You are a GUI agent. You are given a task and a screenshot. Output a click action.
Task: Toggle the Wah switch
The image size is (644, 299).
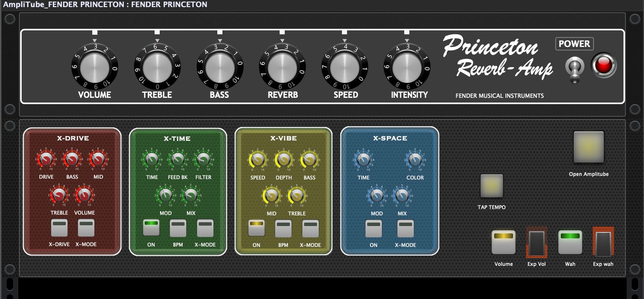pyautogui.click(x=570, y=242)
